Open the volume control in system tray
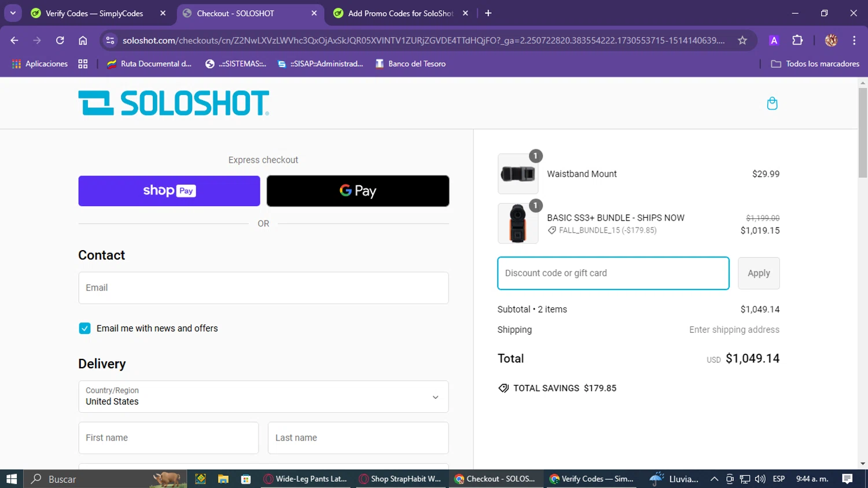868x488 pixels. coord(760,479)
